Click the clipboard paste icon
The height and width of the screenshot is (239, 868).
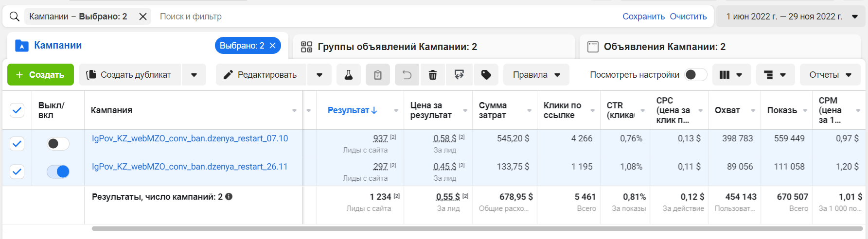pyautogui.click(x=378, y=75)
